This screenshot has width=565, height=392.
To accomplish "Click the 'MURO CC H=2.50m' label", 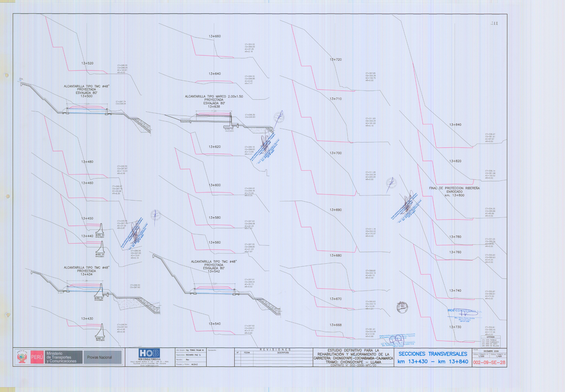I will (100, 236).
